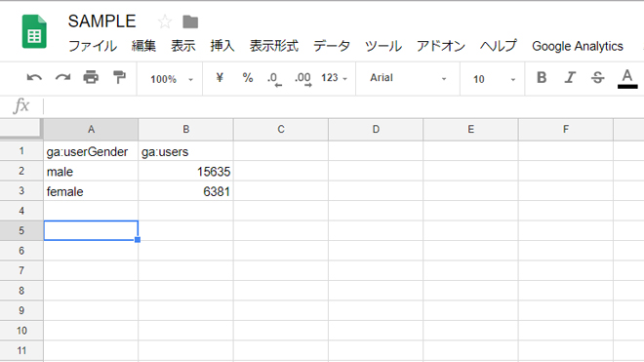Open the font size 10 dropdown
This screenshot has height=362, width=644.
point(494,79)
